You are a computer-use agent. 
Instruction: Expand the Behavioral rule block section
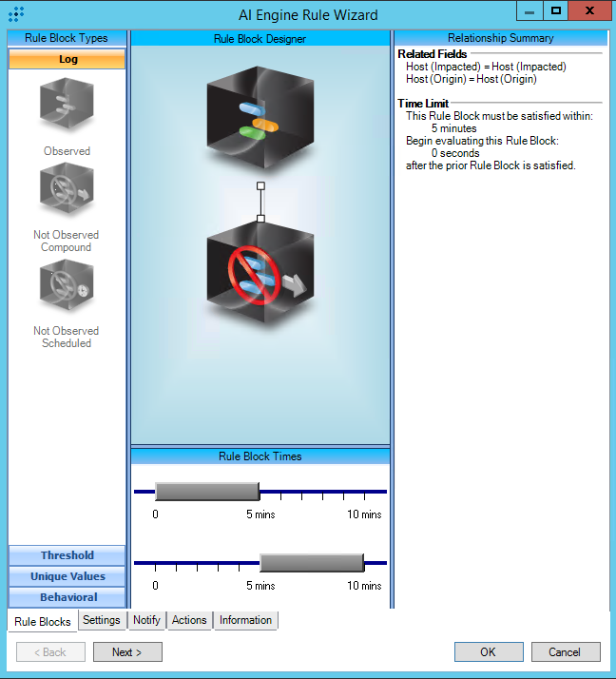67,597
